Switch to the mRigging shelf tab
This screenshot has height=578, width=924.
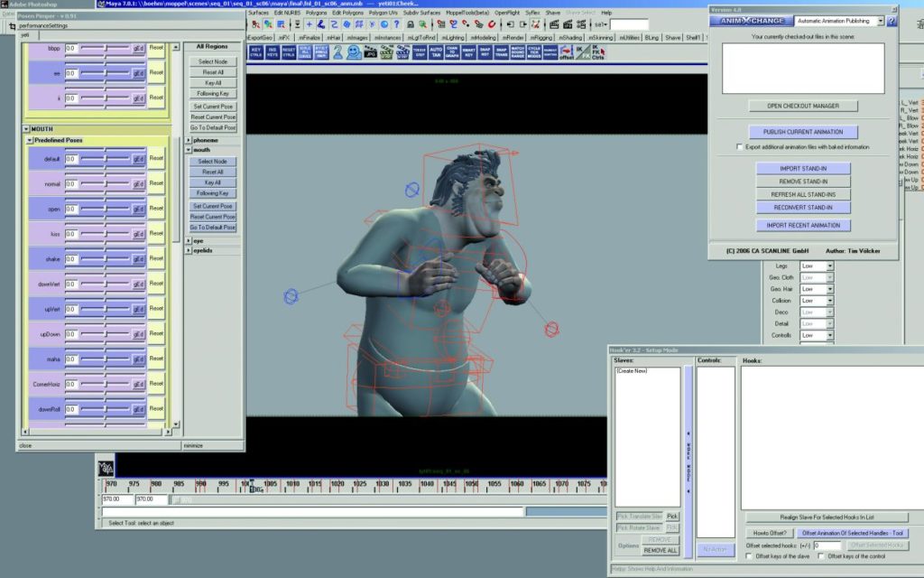541,38
